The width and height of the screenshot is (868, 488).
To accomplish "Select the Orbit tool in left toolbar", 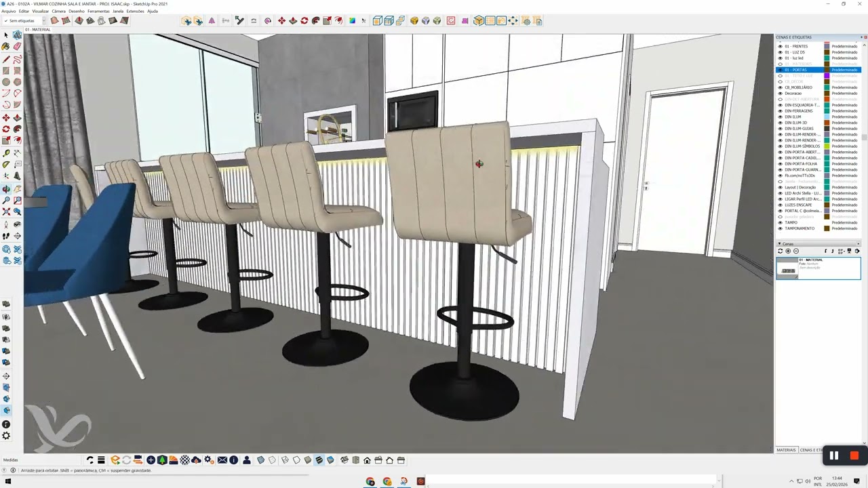I will (x=6, y=189).
